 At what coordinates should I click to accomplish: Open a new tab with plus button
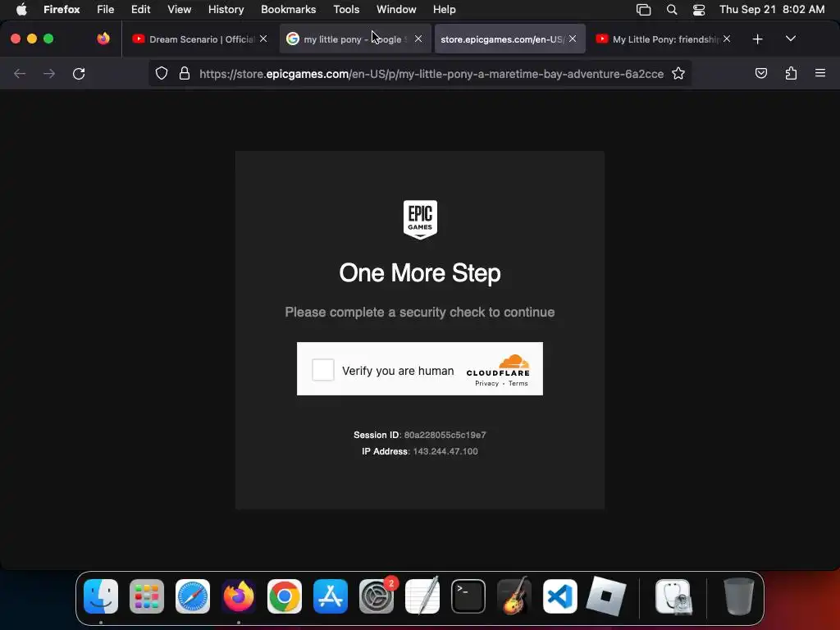(757, 39)
